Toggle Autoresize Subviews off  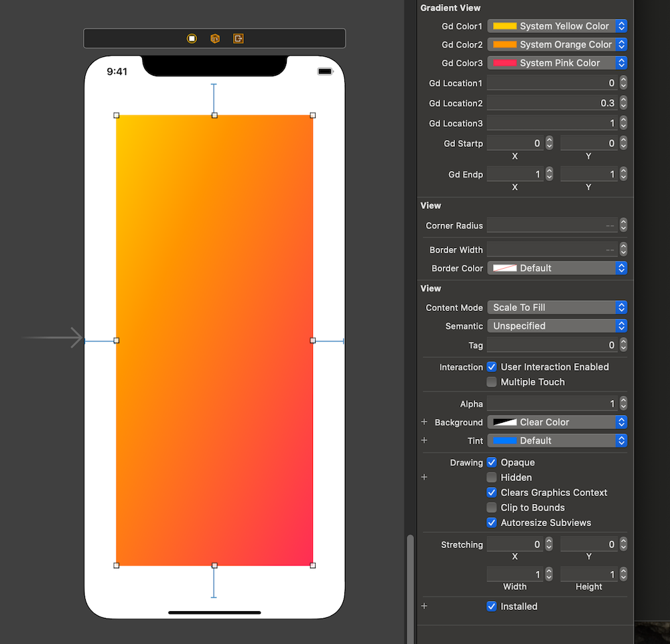(x=492, y=523)
